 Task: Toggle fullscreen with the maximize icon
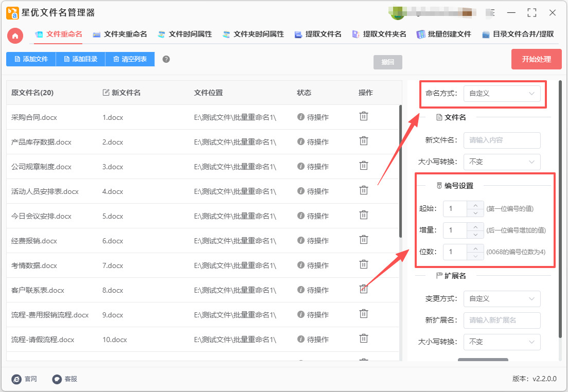(x=532, y=13)
